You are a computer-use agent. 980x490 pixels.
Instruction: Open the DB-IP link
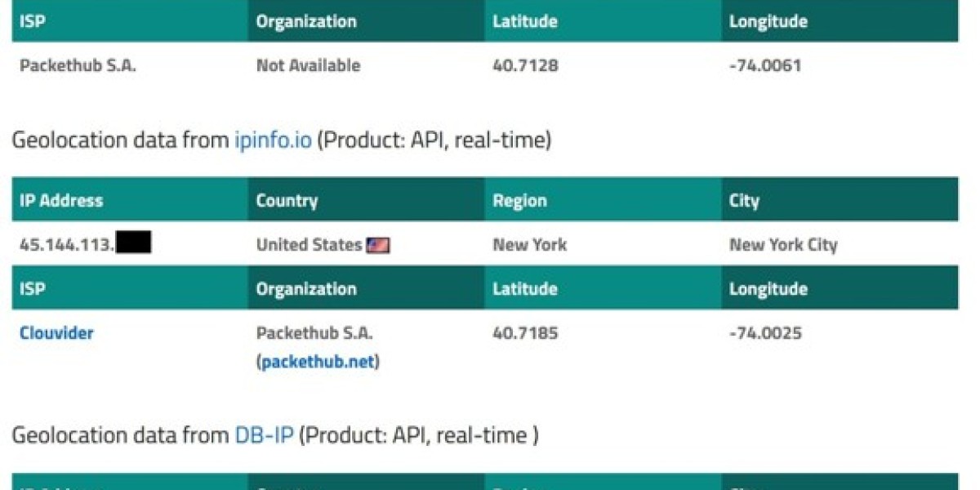point(264,435)
